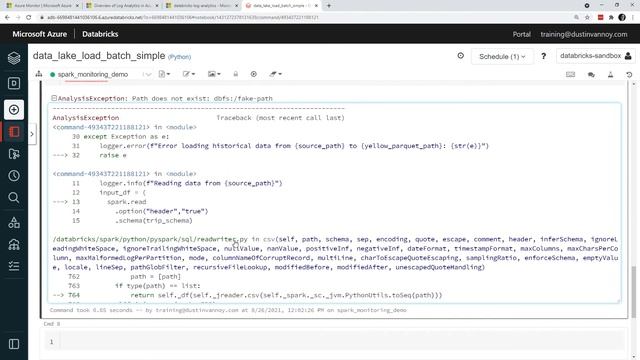Select the spark_monitoring_demo cluster label

[93, 74]
